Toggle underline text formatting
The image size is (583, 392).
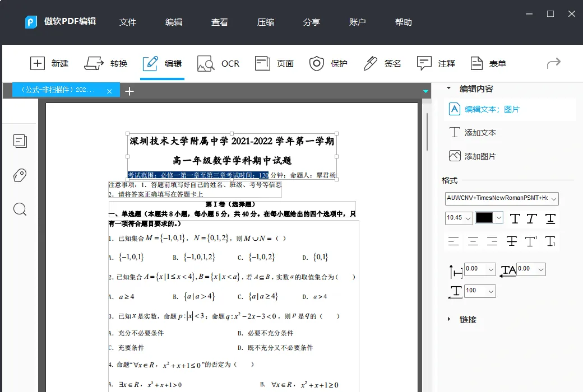[x=550, y=218]
